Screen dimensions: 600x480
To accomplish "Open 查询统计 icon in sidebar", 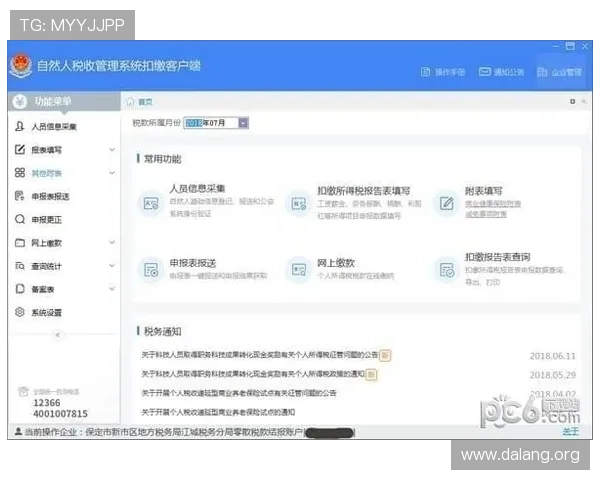I will 20,266.
